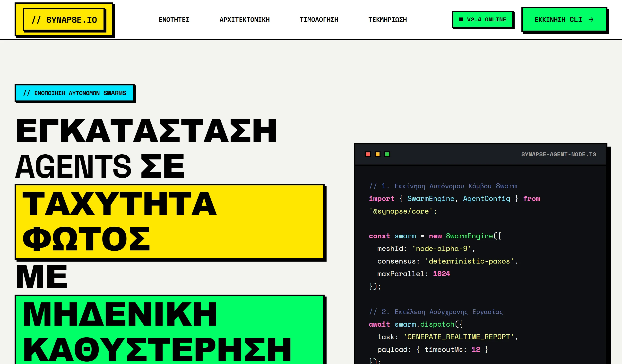The image size is (622, 364).
Task: Click the AGENTS ΣΕ headline line
Action: (100, 166)
